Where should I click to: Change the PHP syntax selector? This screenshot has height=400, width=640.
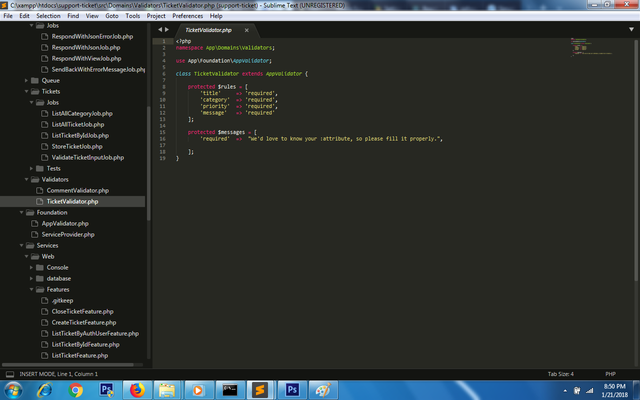[610, 374]
